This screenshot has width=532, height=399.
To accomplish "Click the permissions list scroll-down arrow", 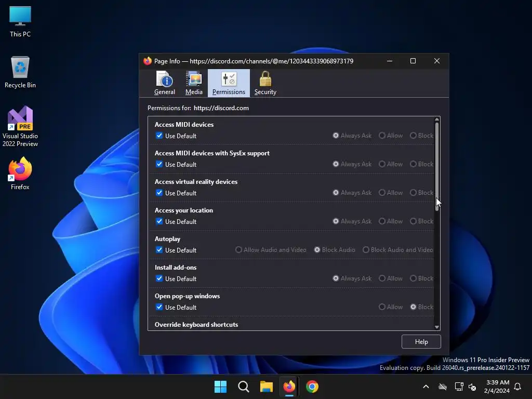I will pos(437,327).
